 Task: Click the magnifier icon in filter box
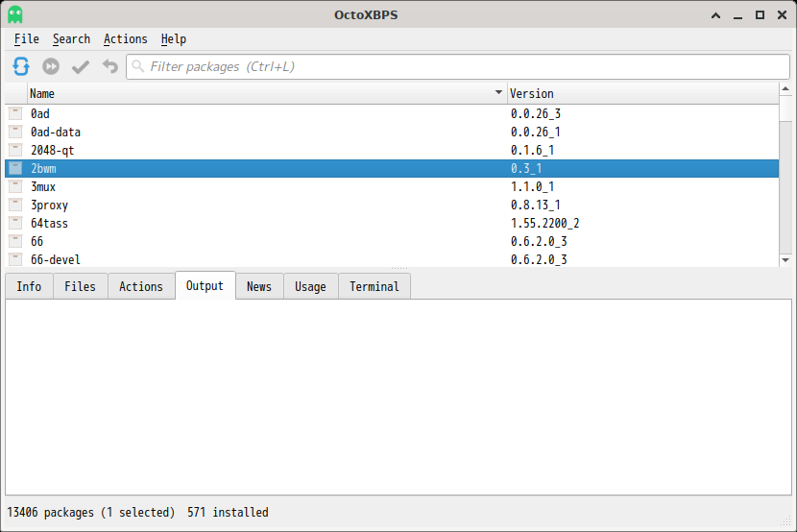pyautogui.click(x=137, y=66)
